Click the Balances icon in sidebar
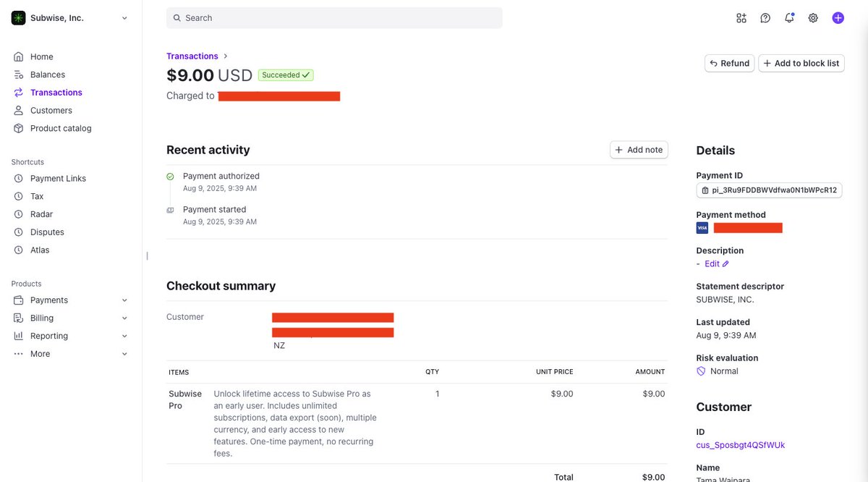Viewport: 868px width, 482px height. (x=19, y=75)
